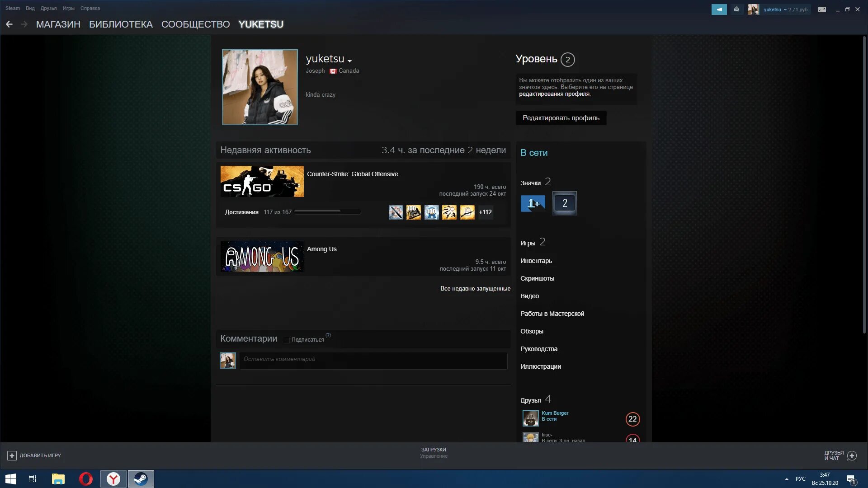This screenshot has height=488, width=868.
Task: Open the Все недавно запущенные link
Action: coord(475,288)
